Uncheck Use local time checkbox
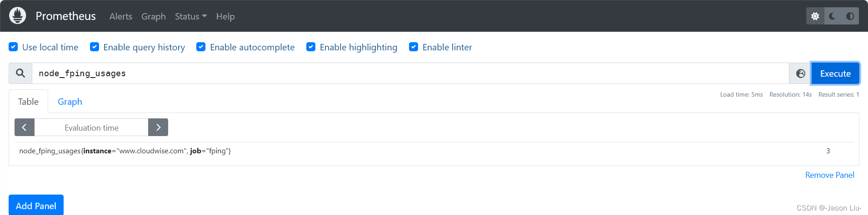 point(14,47)
